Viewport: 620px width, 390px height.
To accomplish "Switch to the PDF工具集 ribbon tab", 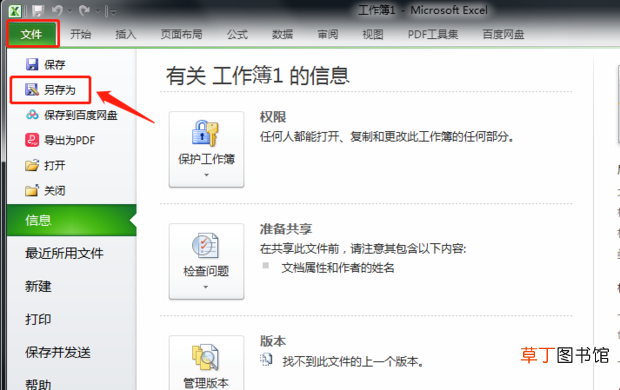I will [x=433, y=34].
